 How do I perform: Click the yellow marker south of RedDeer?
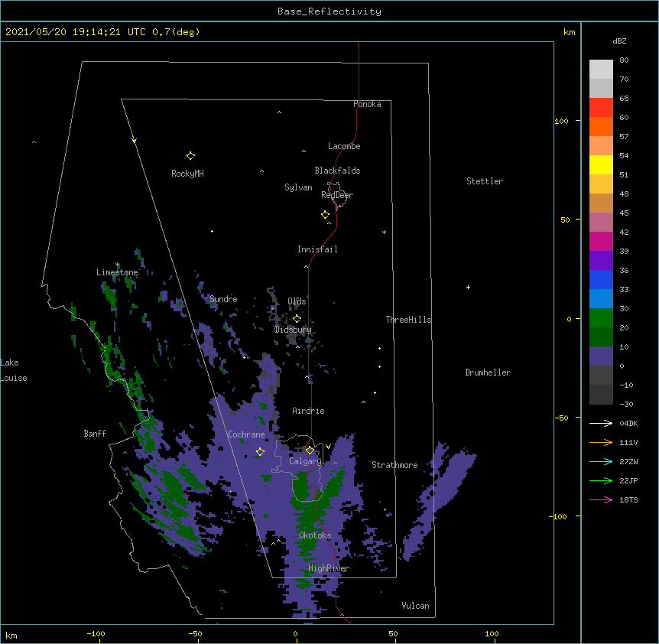[325, 215]
